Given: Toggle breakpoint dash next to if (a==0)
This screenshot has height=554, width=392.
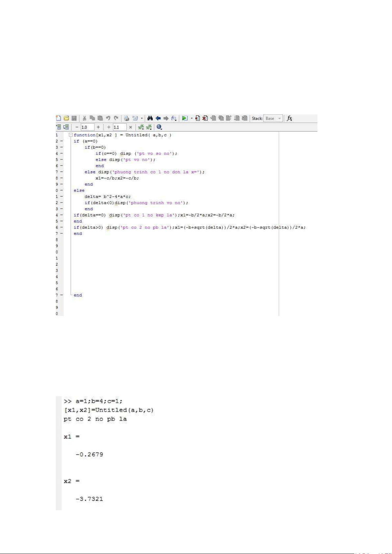Looking at the screenshot, I should click(x=61, y=141).
